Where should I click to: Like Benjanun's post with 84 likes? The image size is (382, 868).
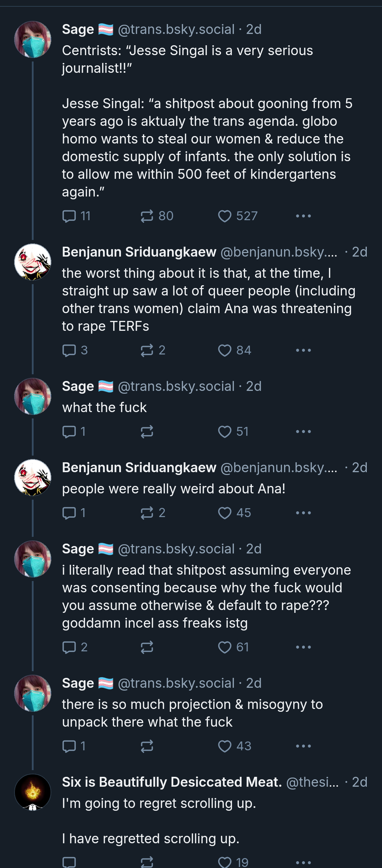point(225,350)
